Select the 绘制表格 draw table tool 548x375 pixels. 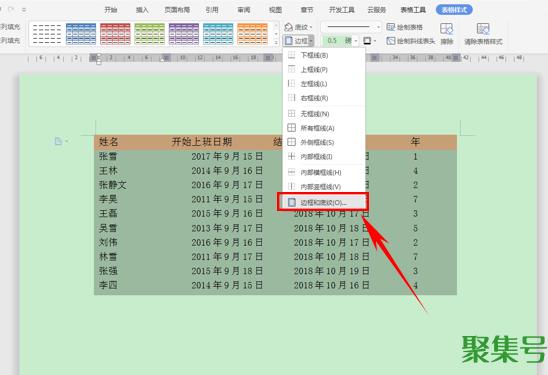click(404, 27)
